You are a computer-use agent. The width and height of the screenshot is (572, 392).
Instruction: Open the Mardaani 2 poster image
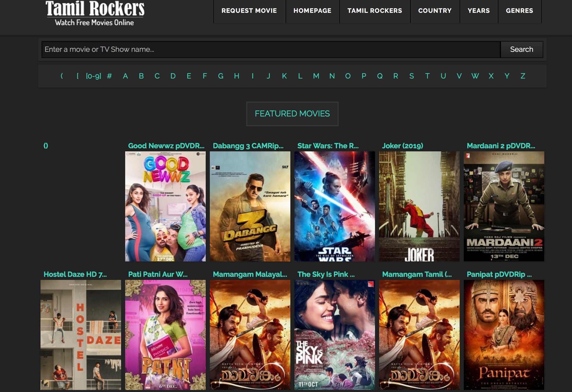[x=504, y=206]
